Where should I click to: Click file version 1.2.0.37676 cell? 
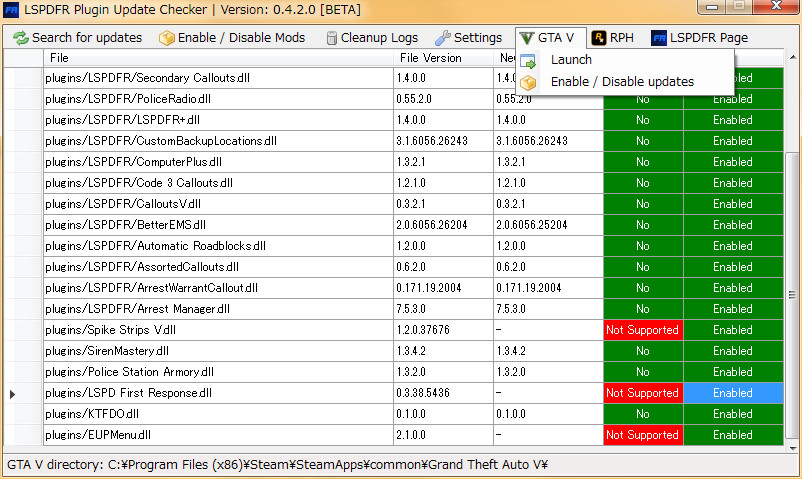[x=443, y=330]
